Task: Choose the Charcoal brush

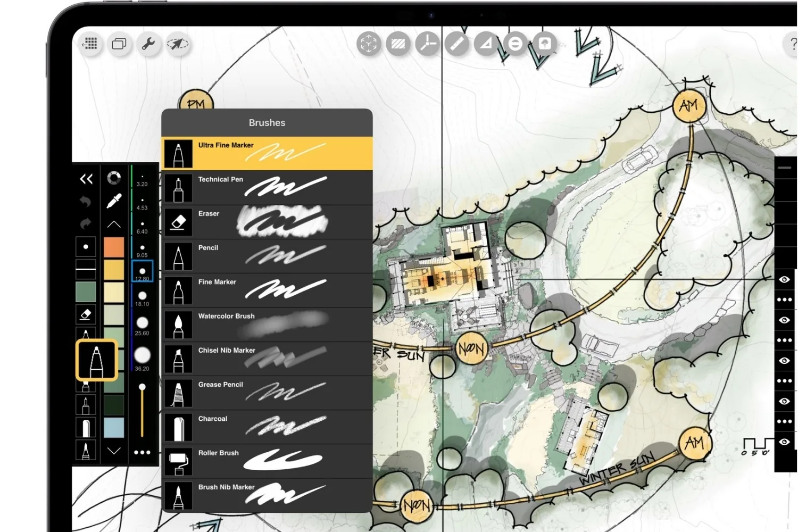Action: [267, 427]
